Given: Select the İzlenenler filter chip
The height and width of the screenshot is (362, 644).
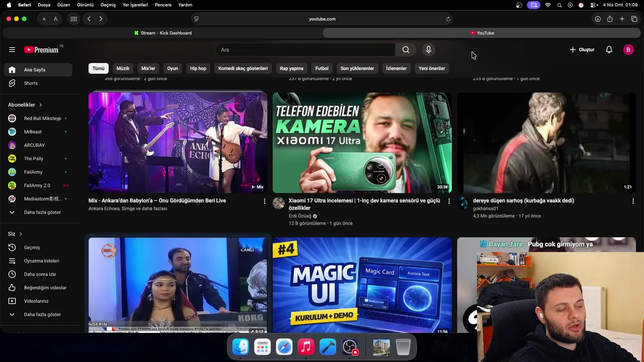Looking at the screenshot, I should tap(396, 68).
